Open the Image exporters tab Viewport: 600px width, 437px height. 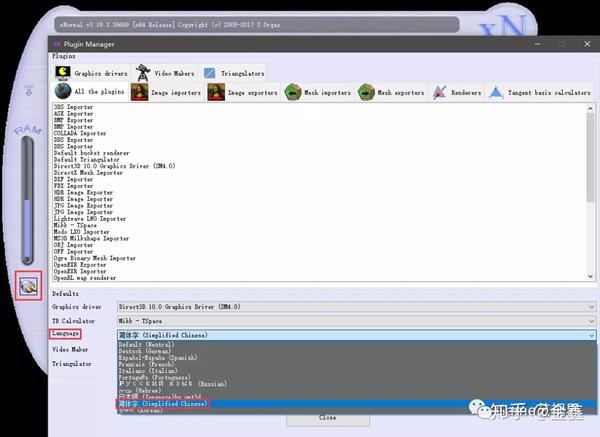(243, 92)
